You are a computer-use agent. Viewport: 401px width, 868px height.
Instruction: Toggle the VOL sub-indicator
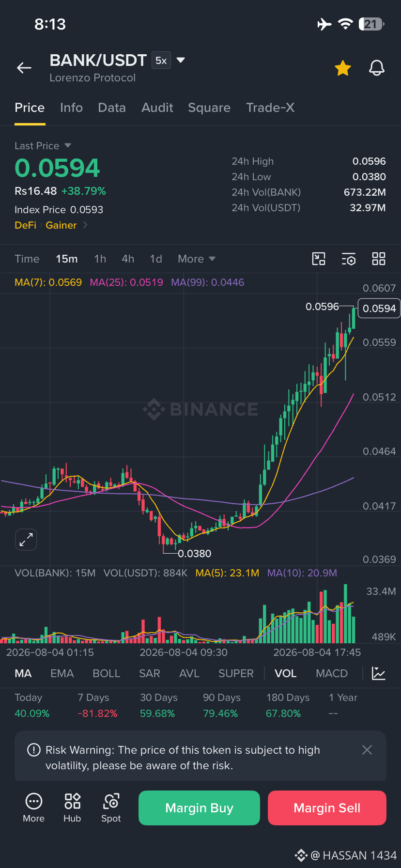pos(286,673)
